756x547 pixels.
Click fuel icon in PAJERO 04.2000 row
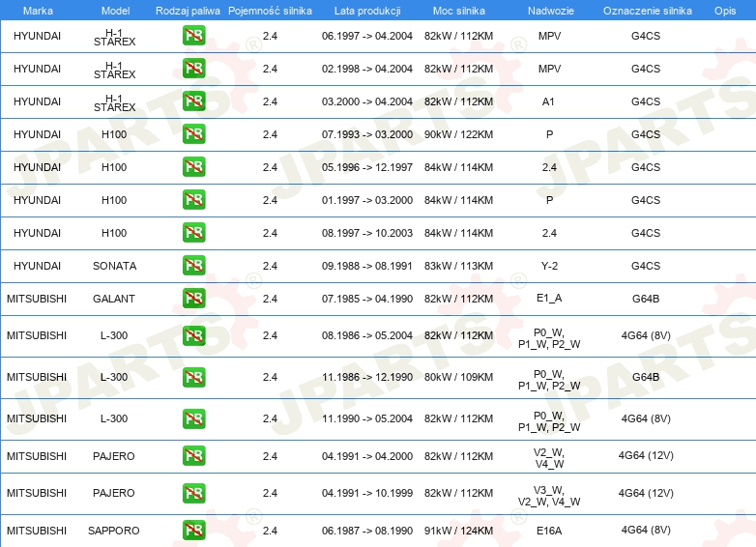click(193, 455)
